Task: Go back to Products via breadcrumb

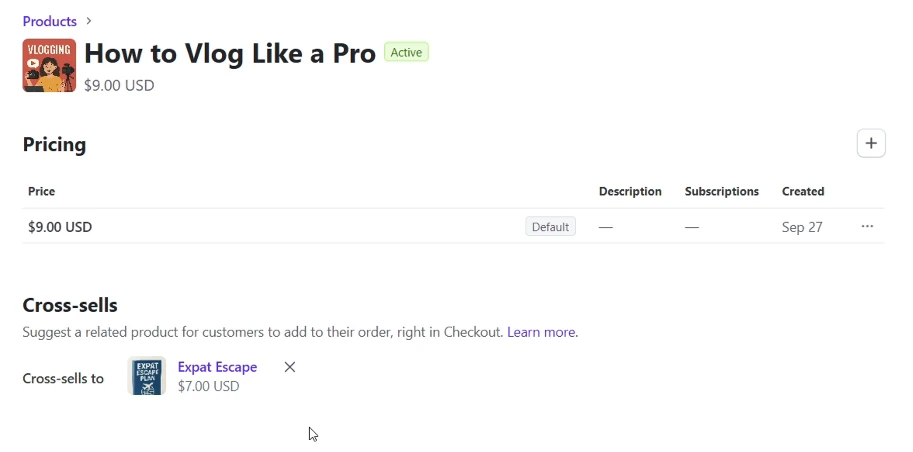Action: (x=50, y=21)
